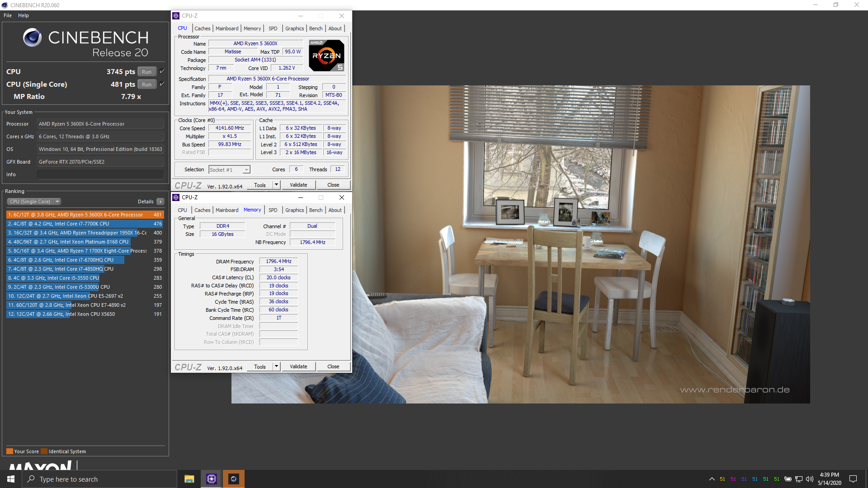This screenshot has width=868, height=488.
Task: Click Validate in lower CPU-Z window
Action: click(298, 366)
